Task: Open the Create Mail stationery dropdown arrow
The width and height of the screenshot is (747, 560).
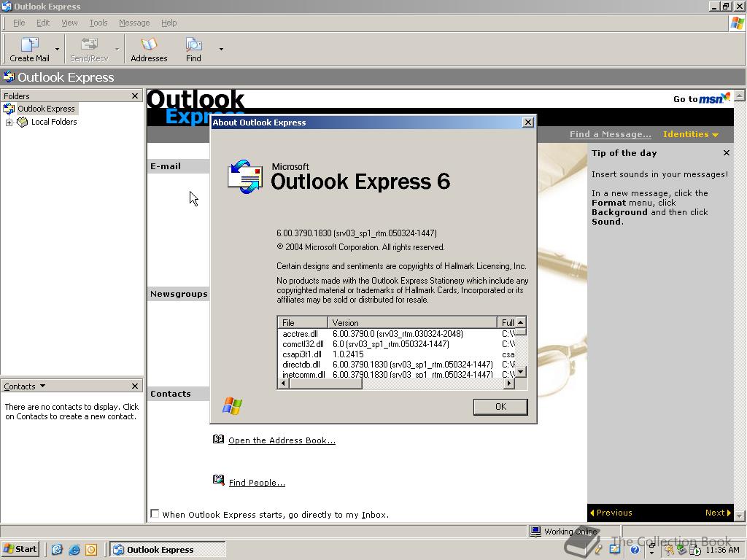Action: click(57, 49)
